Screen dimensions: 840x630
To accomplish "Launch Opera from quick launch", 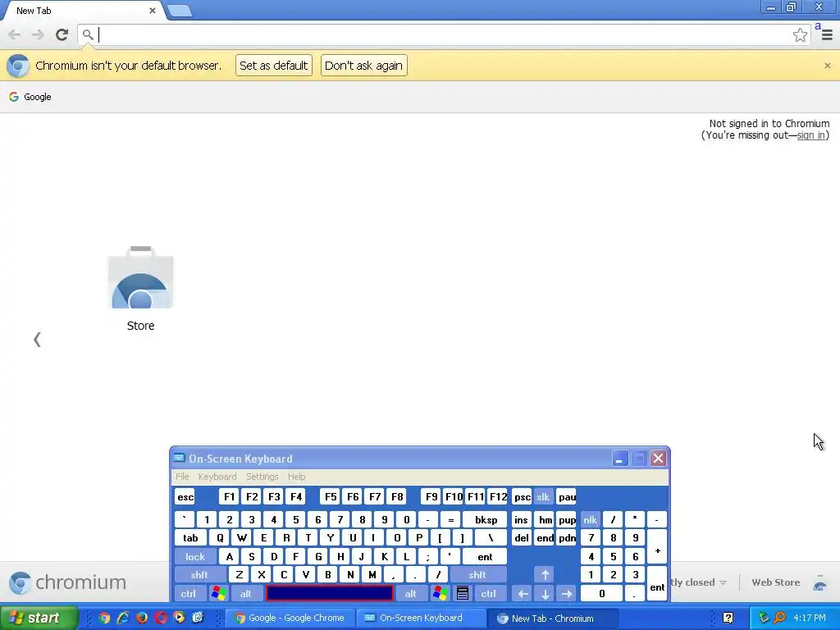I will [161, 618].
